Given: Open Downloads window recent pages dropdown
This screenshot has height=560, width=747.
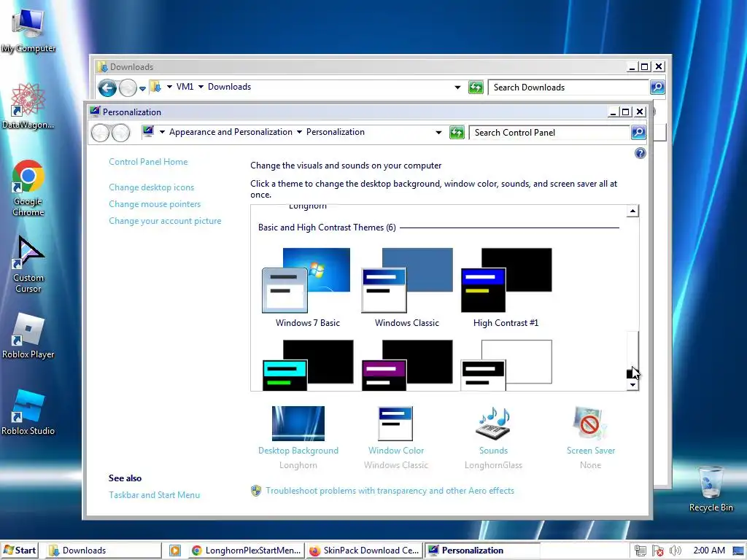Looking at the screenshot, I should (x=142, y=88).
